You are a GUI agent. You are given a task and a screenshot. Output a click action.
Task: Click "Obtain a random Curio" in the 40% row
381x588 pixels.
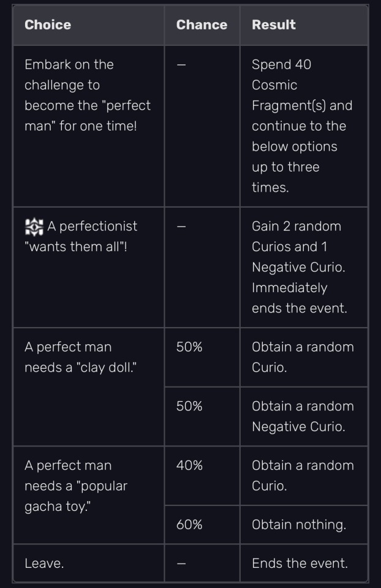click(303, 475)
